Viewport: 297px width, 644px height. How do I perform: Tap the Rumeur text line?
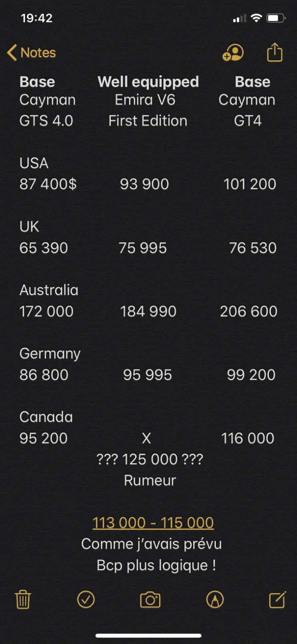(x=150, y=480)
